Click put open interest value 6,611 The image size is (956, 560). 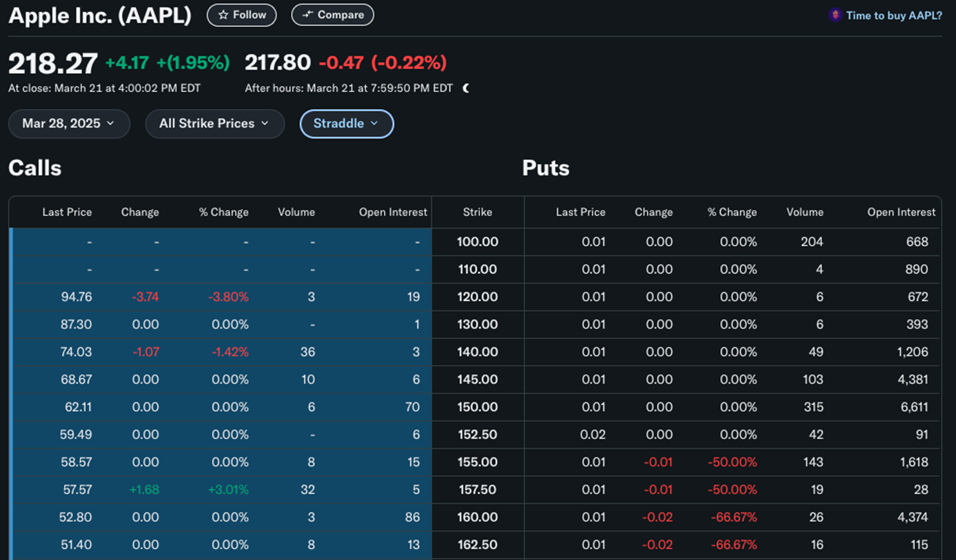click(914, 407)
